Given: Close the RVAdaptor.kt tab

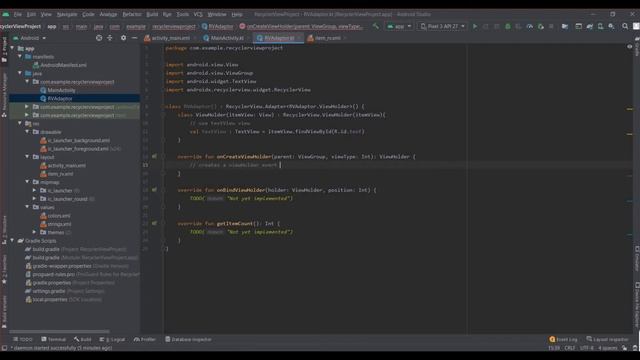Looking at the screenshot, I should coord(299,38).
